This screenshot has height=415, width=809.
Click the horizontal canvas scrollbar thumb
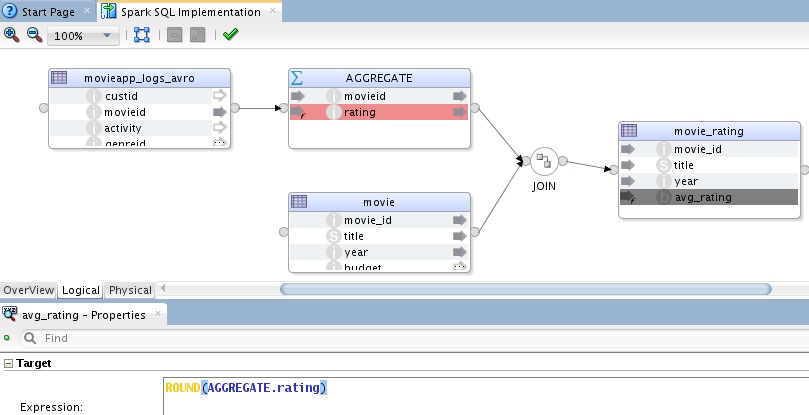pyautogui.click(x=526, y=289)
